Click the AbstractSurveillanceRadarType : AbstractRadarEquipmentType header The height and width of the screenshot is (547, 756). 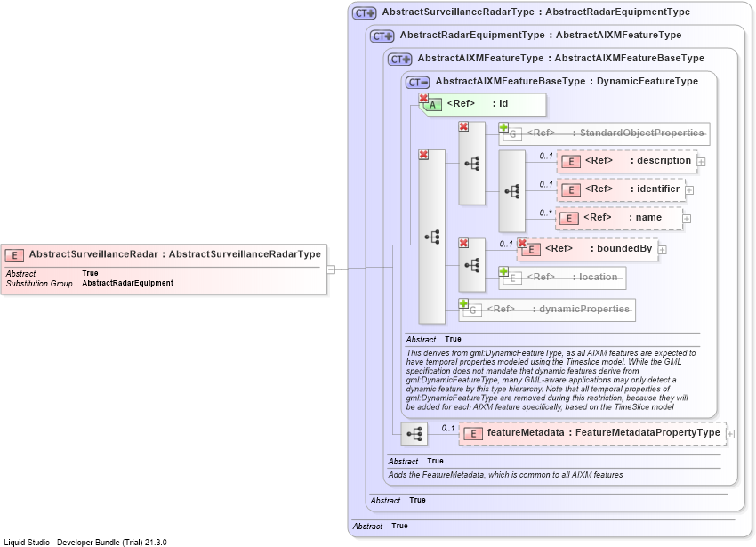click(x=535, y=12)
